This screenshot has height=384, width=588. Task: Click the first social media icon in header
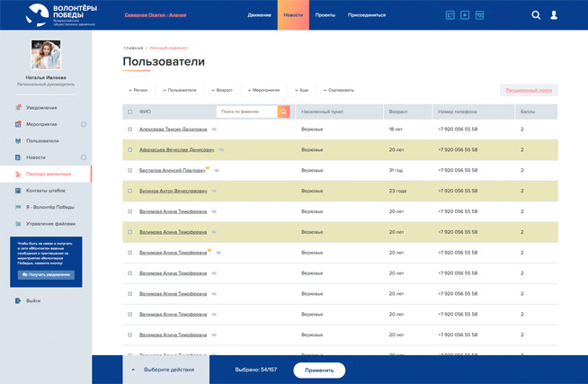tap(450, 15)
